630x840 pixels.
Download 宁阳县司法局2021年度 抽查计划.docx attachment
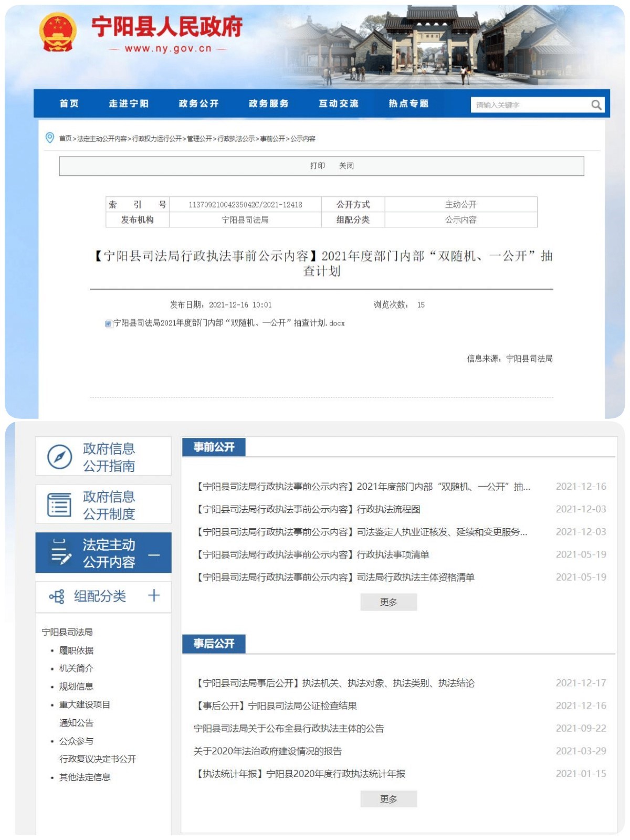(229, 323)
